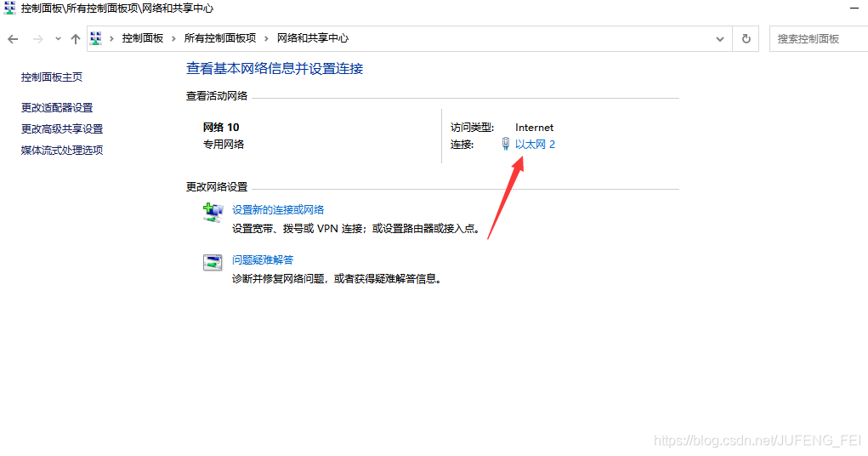The height and width of the screenshot is (456, 868).
Task: Open the 以太网 2 connection link
Action: (535, 145)
